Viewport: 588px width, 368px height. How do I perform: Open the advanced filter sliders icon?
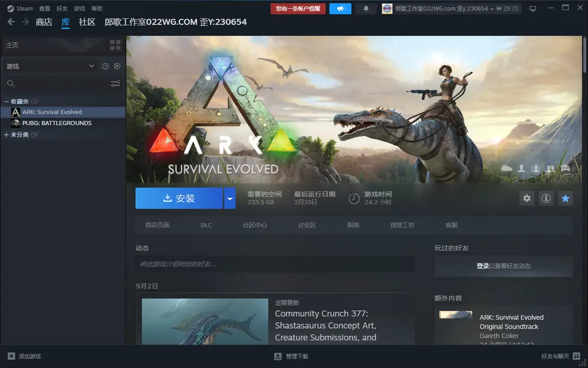tap(115, 83)
